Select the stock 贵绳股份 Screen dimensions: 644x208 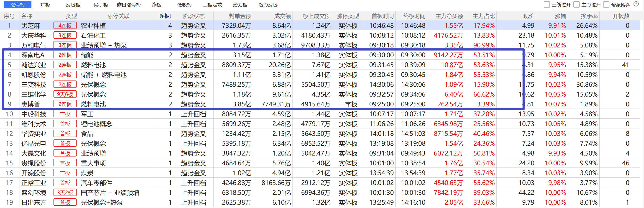tap(34, 163)
